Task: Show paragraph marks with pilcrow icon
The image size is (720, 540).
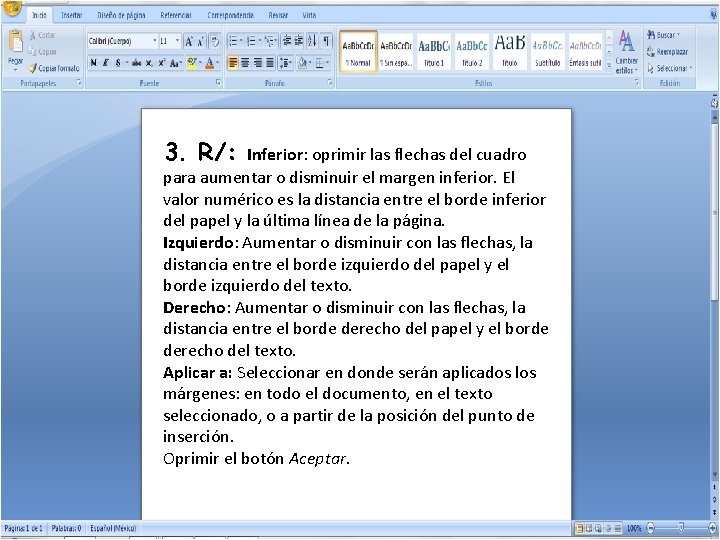Action: [x=326, y=41]
